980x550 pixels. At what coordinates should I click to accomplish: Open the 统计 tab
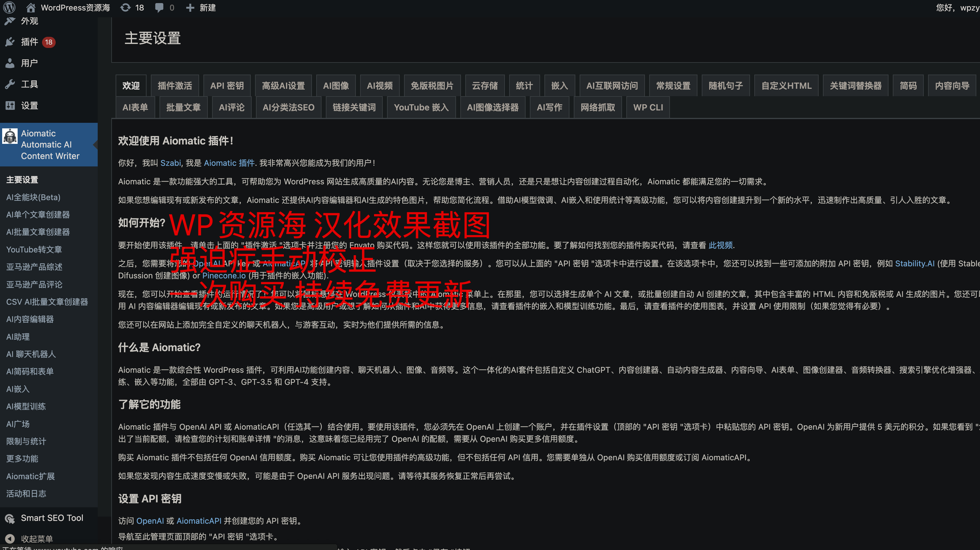[x=524, y=86]
